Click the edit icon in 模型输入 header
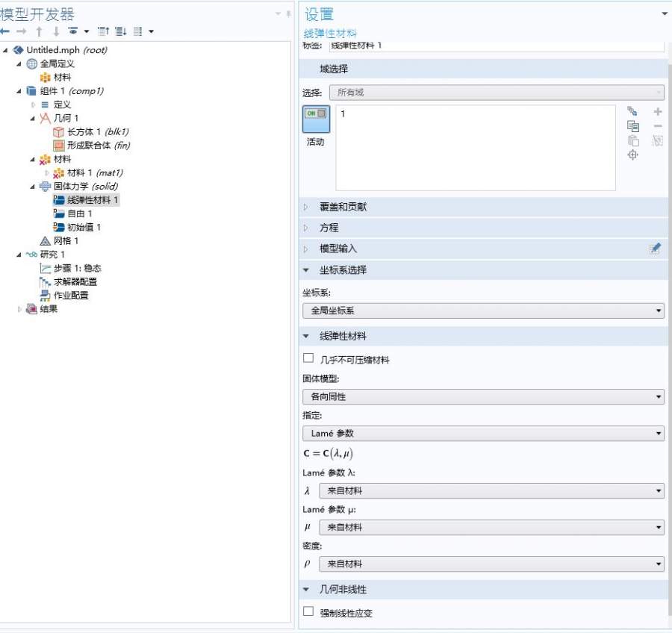Screen dimensions: 672x633 [x=655, y=249]
